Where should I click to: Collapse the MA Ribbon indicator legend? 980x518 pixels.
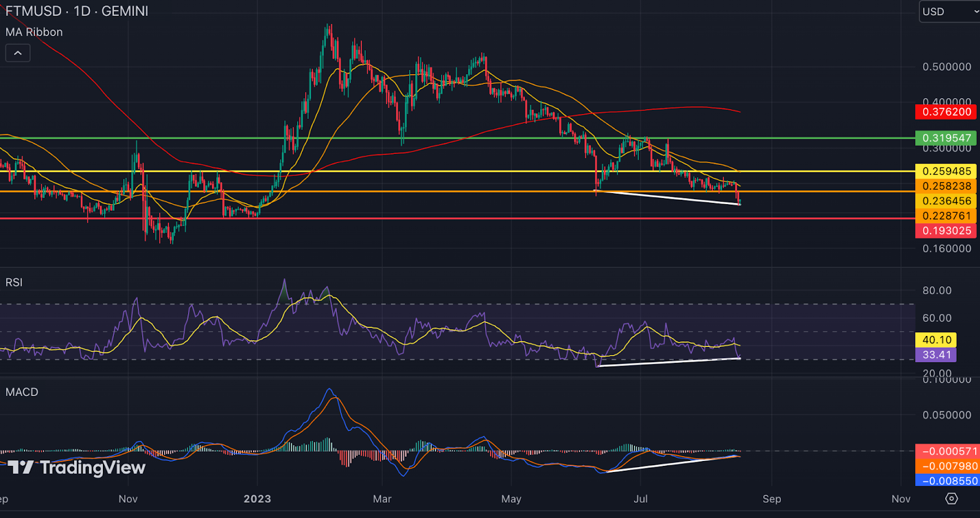point(18,53)
